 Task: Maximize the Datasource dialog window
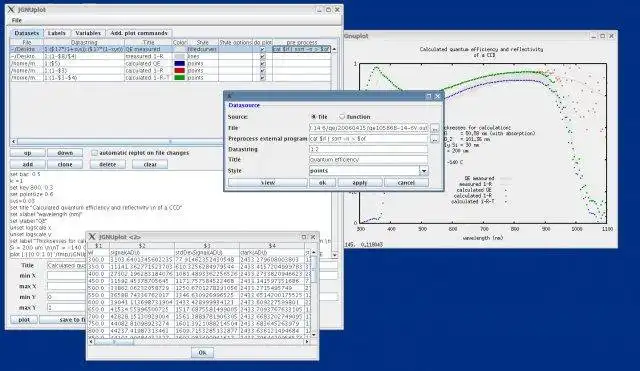click(429, 96)
